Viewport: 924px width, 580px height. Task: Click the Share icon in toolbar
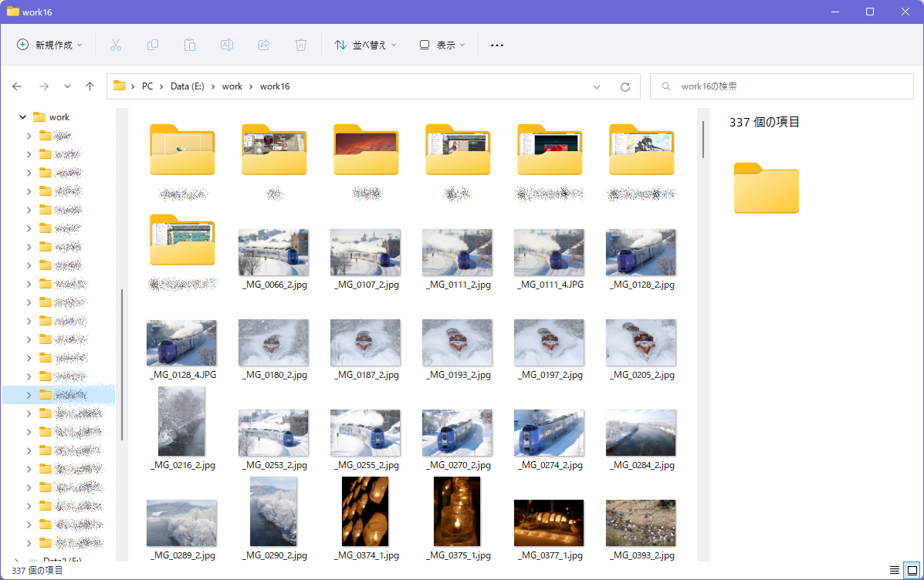(264, 45)
